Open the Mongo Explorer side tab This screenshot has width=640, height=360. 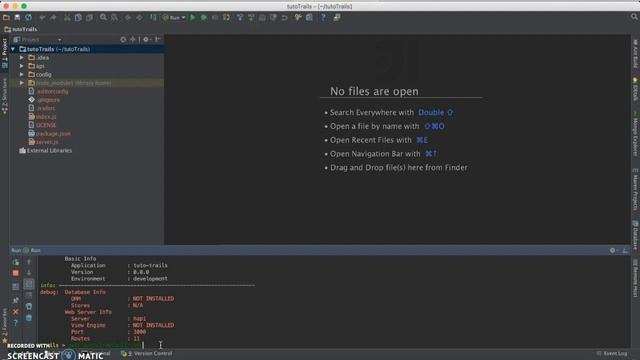coord(635,134)
